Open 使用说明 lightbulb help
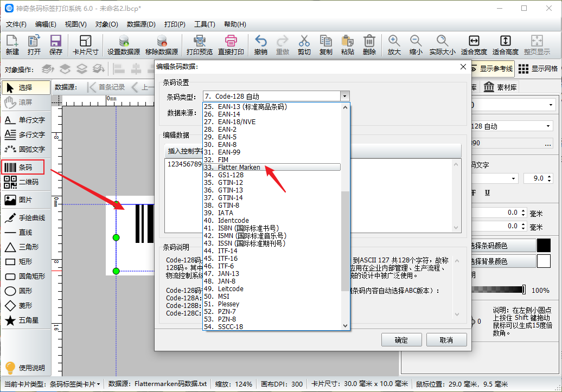 tap(25, 368)
